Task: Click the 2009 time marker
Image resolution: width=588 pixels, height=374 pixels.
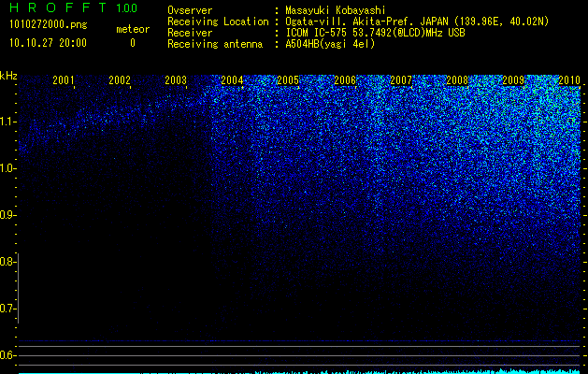Action: (x=513, y=80)
